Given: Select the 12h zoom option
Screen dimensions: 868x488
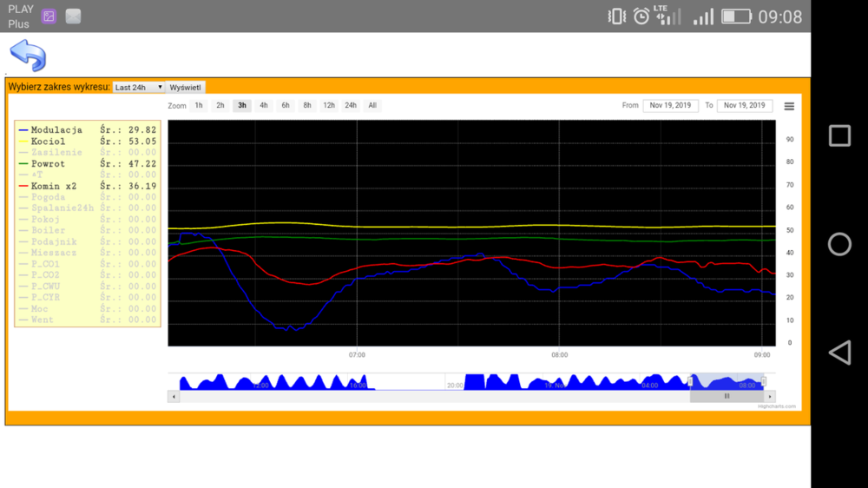Looking at the screenshot, I should tap(329, 106).
